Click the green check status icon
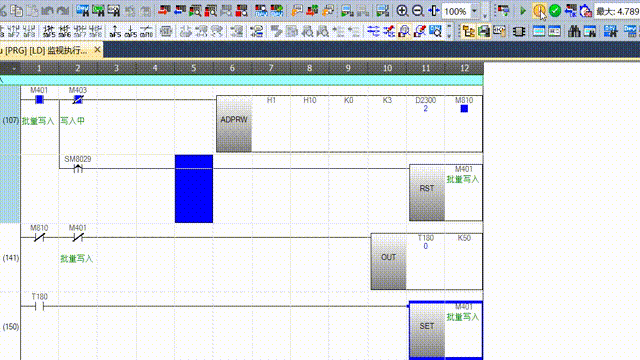The image size is (640, 360). pyautogui.click(x=555, y=11)
